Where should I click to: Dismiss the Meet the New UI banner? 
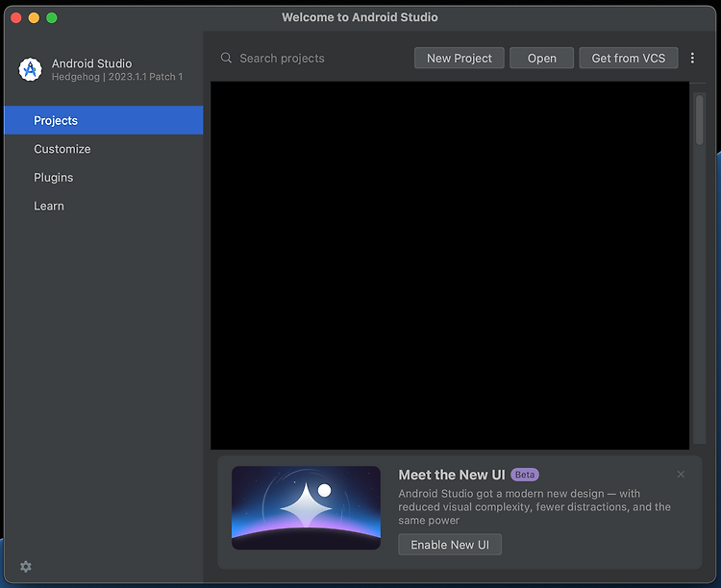point(681,474)
